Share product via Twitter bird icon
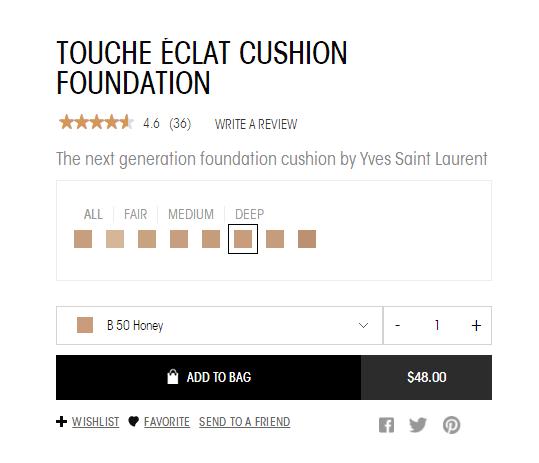 pyautogui.click(x=418, y=425)
